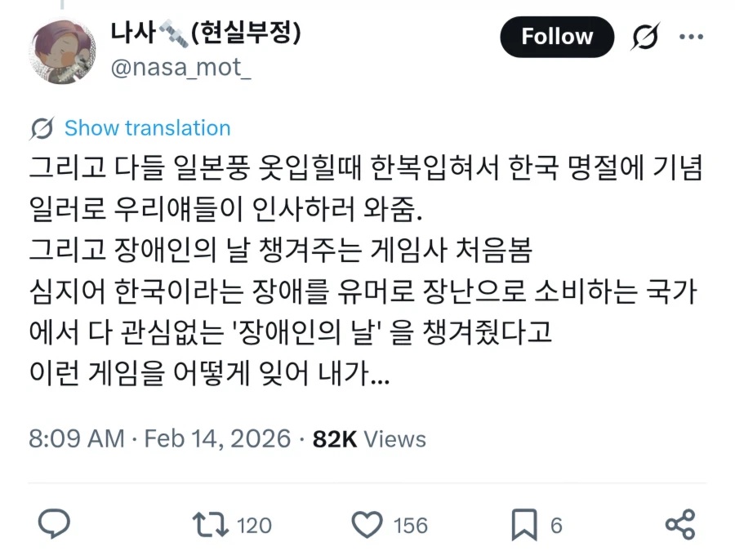The image size is (735, 560).
Task: Expand tweet options from the three-dot menu
Action: pos(693,36)
